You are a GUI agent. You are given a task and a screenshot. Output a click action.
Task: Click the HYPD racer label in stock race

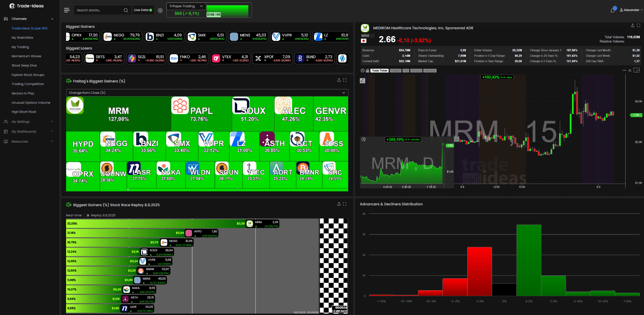[x=201, y=233]
